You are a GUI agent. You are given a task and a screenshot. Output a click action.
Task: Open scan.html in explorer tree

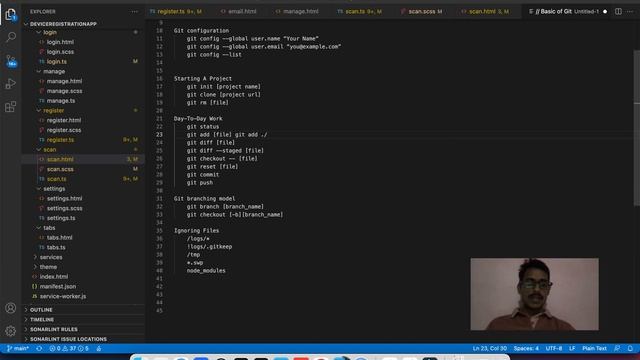tap(60, 160)
